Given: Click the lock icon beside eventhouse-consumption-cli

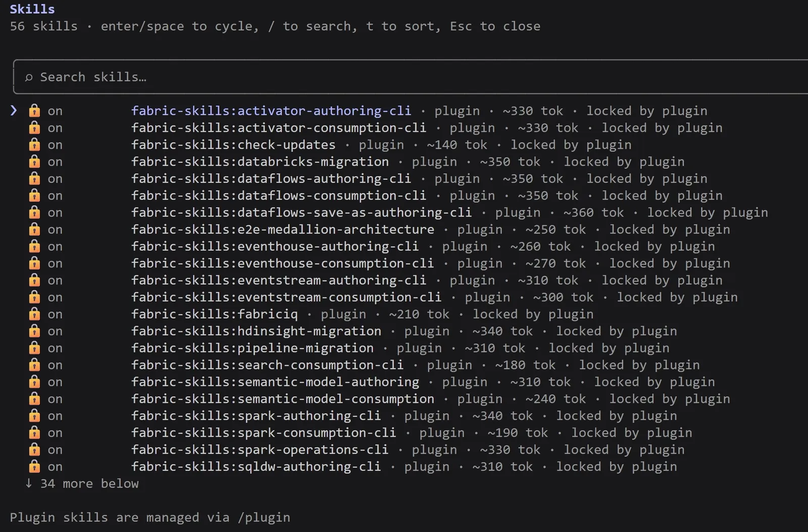Looking at the screenshot, I should (34, 263).
